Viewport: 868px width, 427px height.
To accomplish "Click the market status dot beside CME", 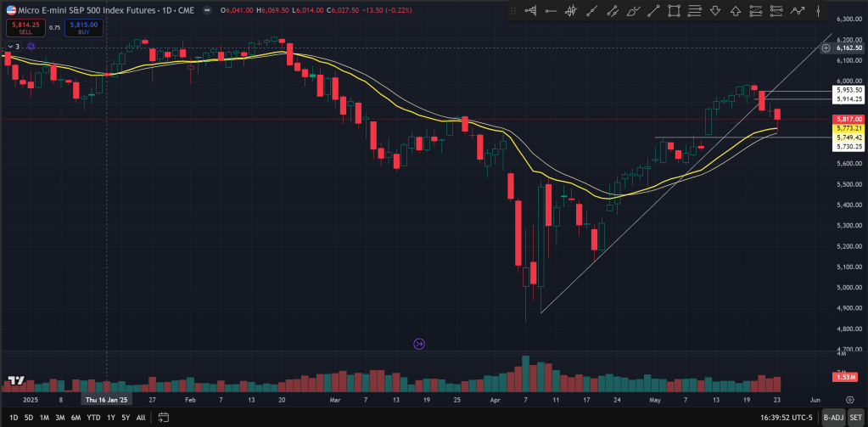I will (x=208, y=10).
